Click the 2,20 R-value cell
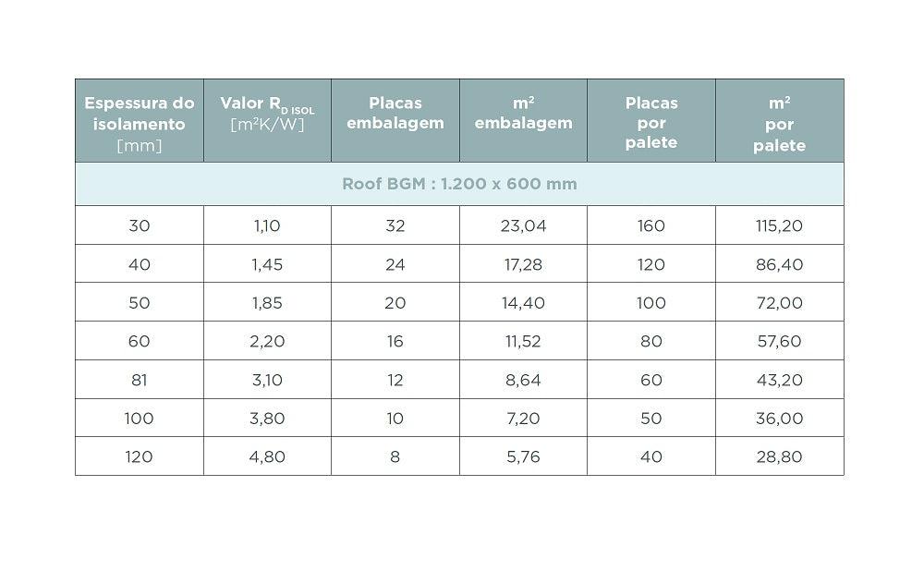924x571 pixels. [267, 342]
